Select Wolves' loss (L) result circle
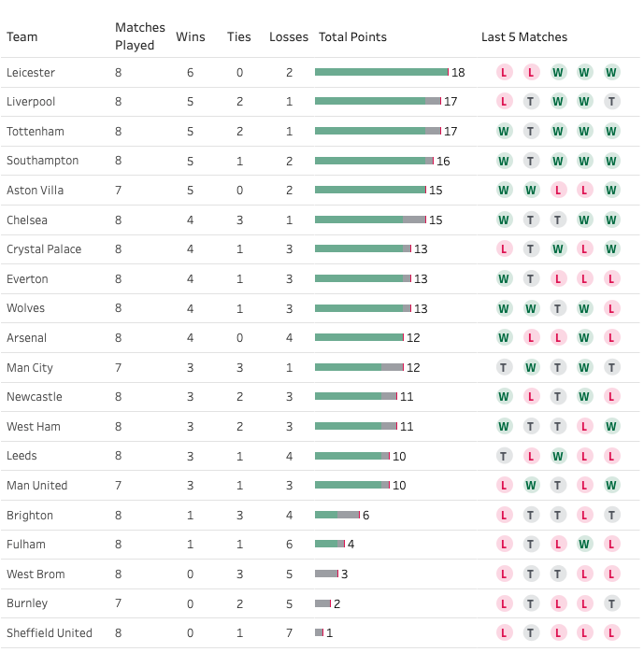The width and height of the screenshot is (644, 652). pos(611,308)
